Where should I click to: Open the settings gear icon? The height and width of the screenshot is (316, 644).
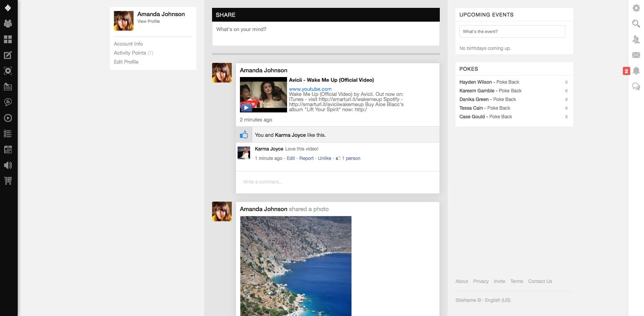(636, 8)
